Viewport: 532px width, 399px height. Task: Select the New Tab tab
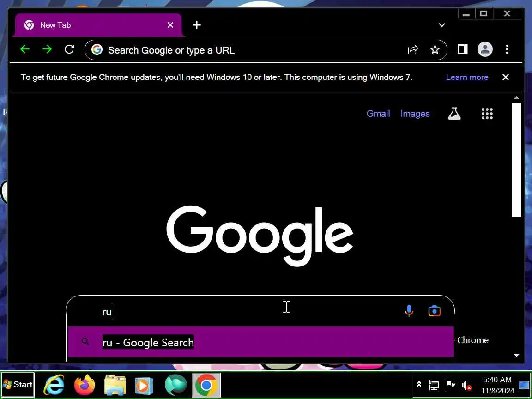[98, 25]
